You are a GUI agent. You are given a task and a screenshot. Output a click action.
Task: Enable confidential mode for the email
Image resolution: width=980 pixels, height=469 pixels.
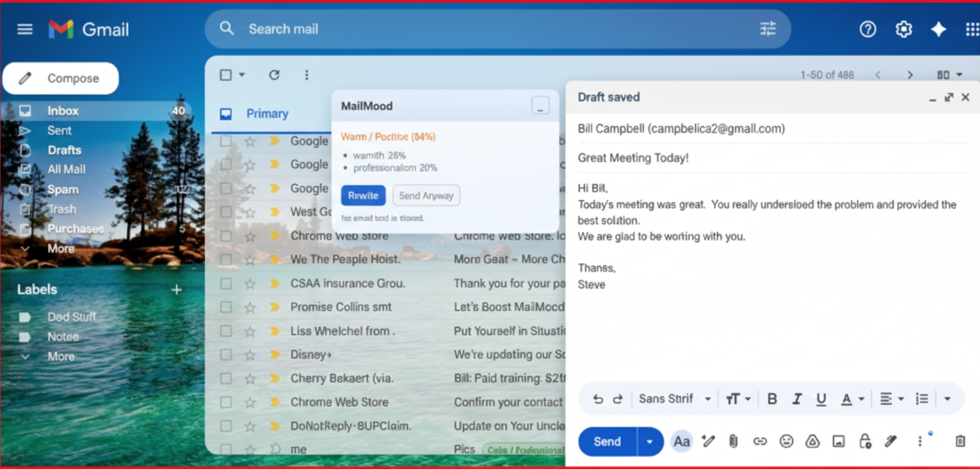click(x=865, y=441)
